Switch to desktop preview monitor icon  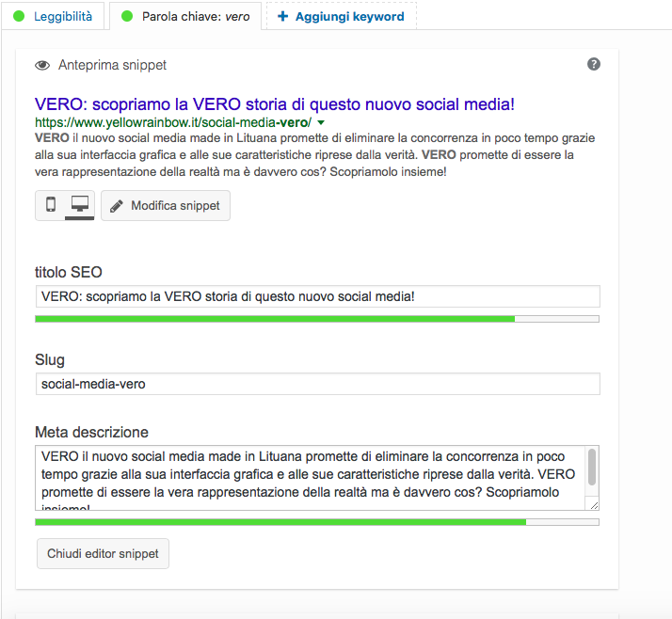(x=80, y=204)
